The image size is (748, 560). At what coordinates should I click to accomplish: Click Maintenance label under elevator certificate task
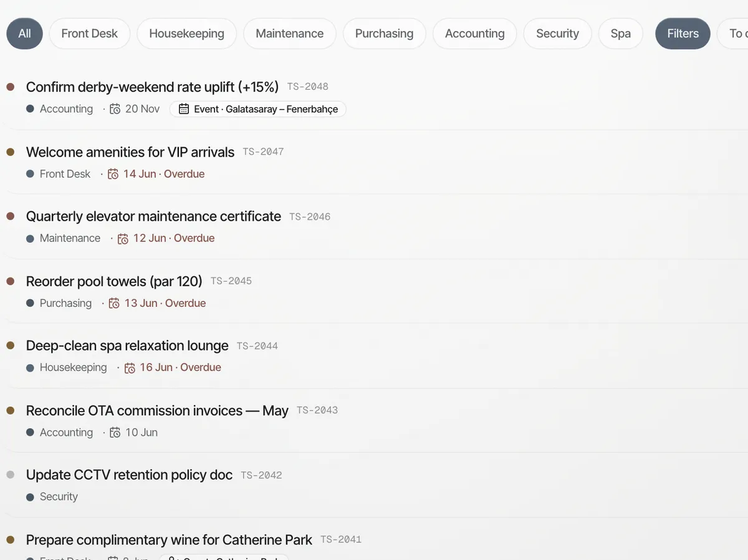(x=70, y=238)
